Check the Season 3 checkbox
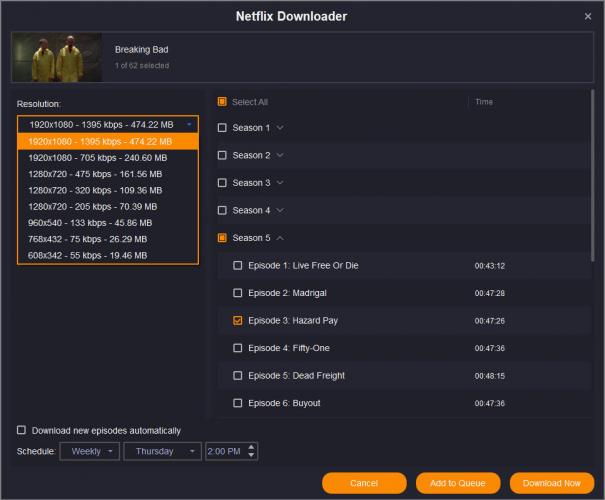Screen dimensions: 605x500 click(x=222, y=182)
